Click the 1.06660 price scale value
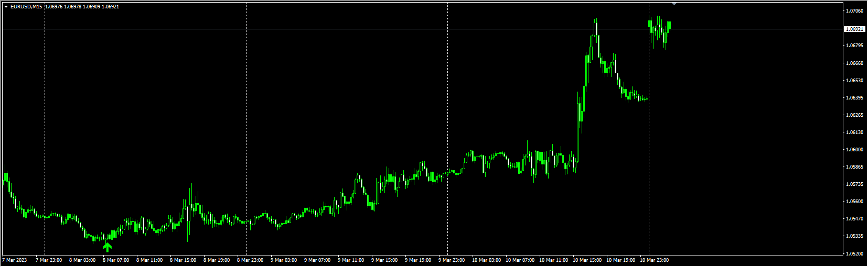Image resolution: width=868 pixels, height=267 pixels. [x=855, y=63]
